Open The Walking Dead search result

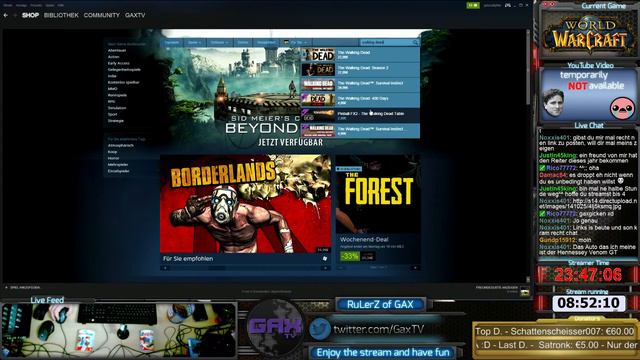coord(360,55)
